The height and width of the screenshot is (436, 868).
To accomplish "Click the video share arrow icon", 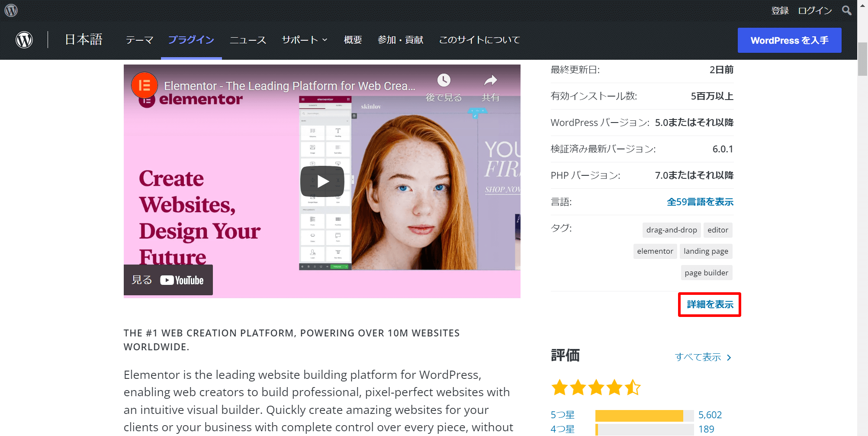I will pos(491,80).
